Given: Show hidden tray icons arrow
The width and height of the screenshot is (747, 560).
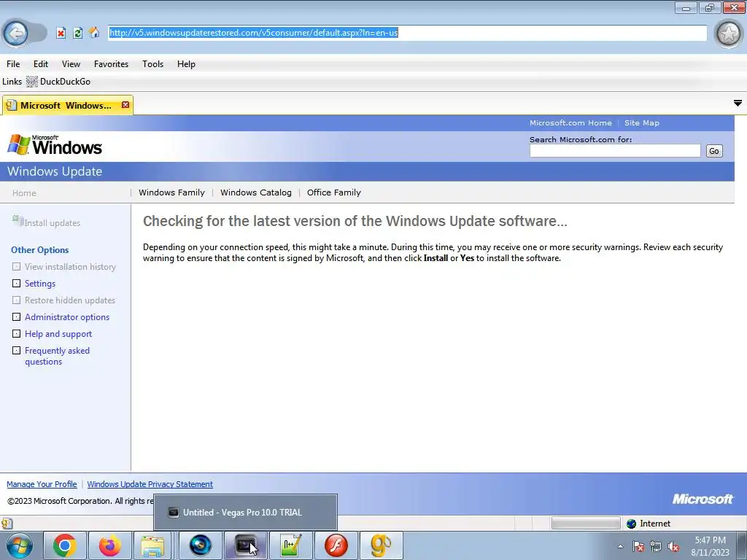Looking at the screenshot, I should click(x=620, y=546).
